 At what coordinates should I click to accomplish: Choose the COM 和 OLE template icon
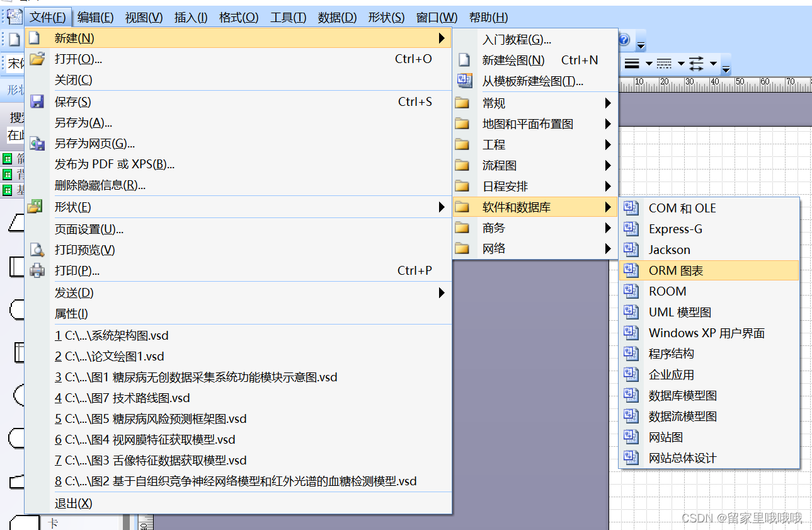[x=631, y=208]
